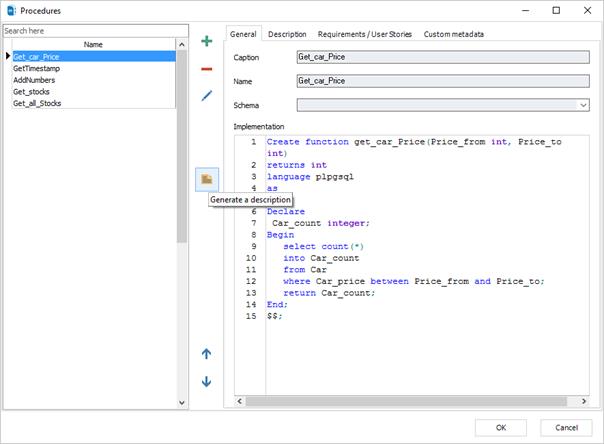Click the procedure list vertical scrollbar thumb
This screenshot has height=444, width=604.
point(182,146)
